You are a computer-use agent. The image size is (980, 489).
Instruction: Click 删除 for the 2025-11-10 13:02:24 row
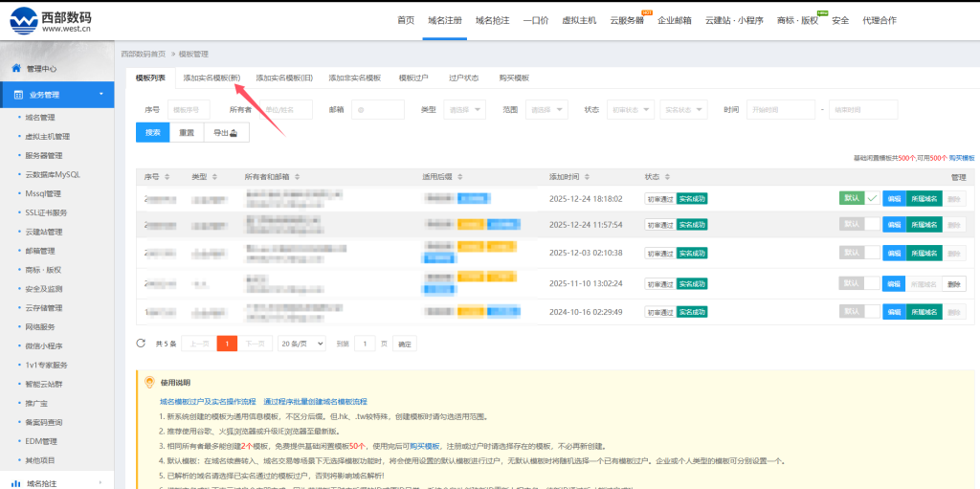tap(954, 283)
